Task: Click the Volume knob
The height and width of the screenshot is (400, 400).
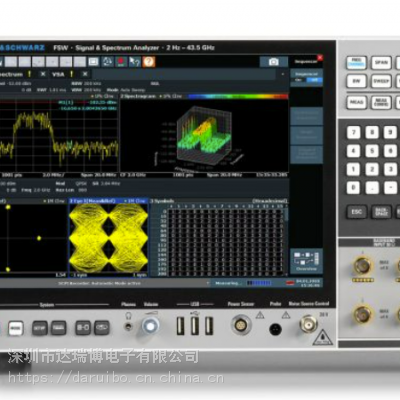Action: coord(150,326)
